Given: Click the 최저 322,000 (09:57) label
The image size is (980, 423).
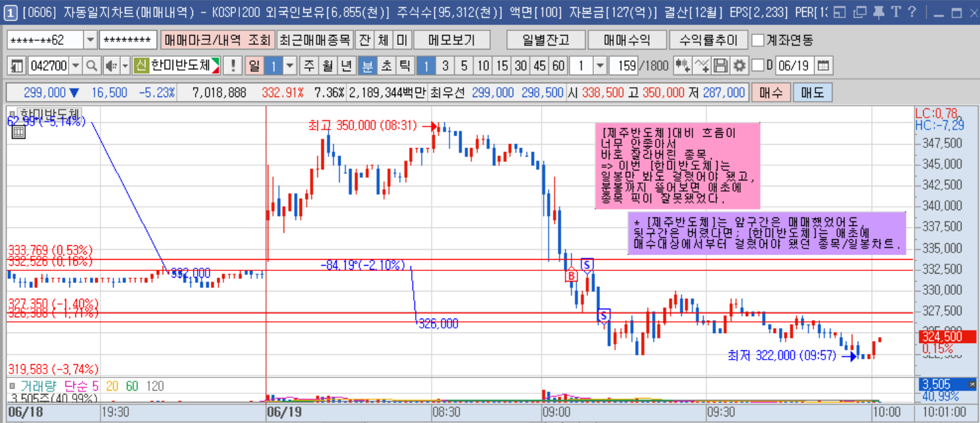Looking at the screenshot, I should tap(782, 356).
